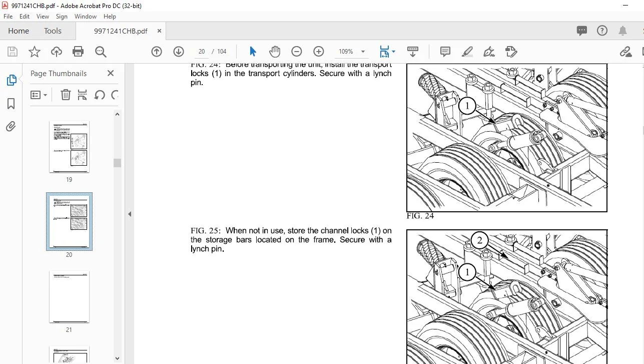Bookmark file with the star icon
Viewport: 644px width, 364px height.
click(34, 52)
